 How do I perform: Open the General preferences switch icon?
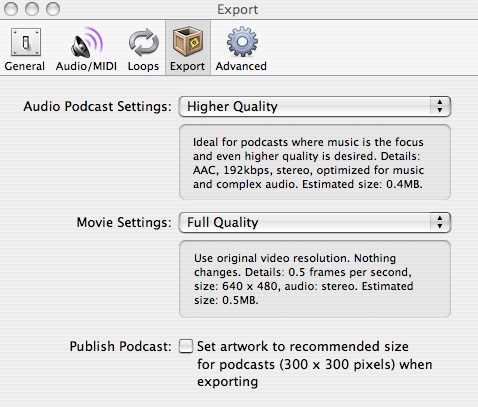point(26,42)
